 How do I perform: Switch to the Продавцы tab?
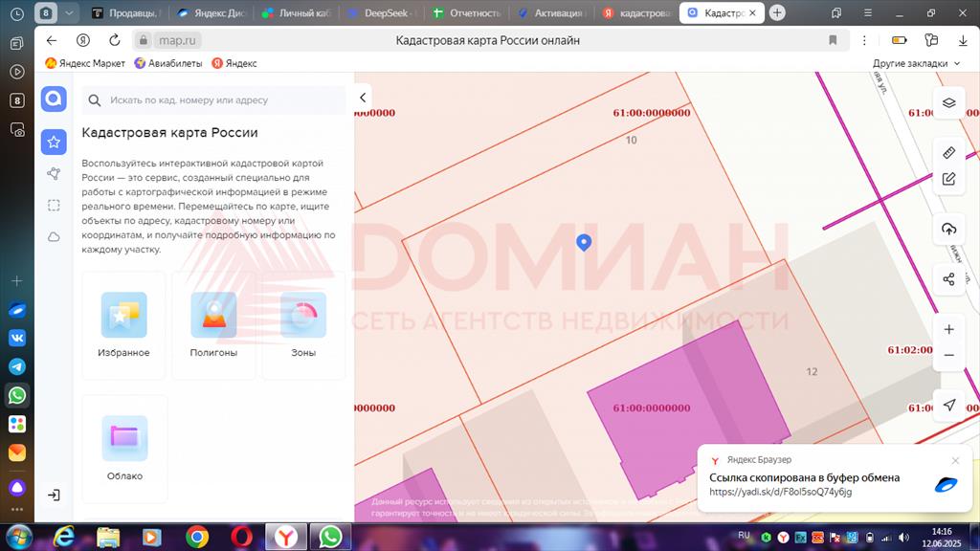127,12
